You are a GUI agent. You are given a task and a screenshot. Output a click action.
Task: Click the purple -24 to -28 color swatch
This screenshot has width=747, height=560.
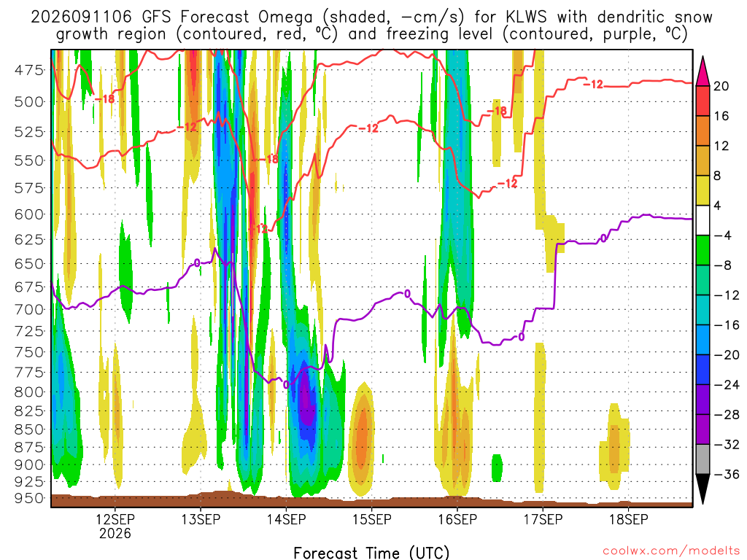tap(703, 400)
